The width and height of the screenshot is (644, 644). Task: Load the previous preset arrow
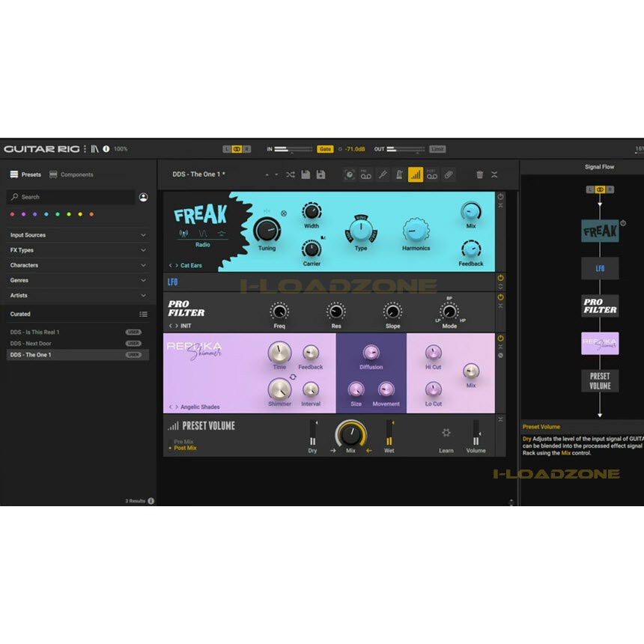click(x=267, y=175)
